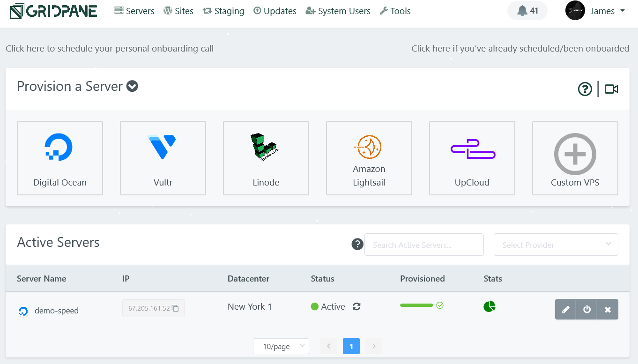Copy the IP address 67.205.161.52

coord(176,308)
